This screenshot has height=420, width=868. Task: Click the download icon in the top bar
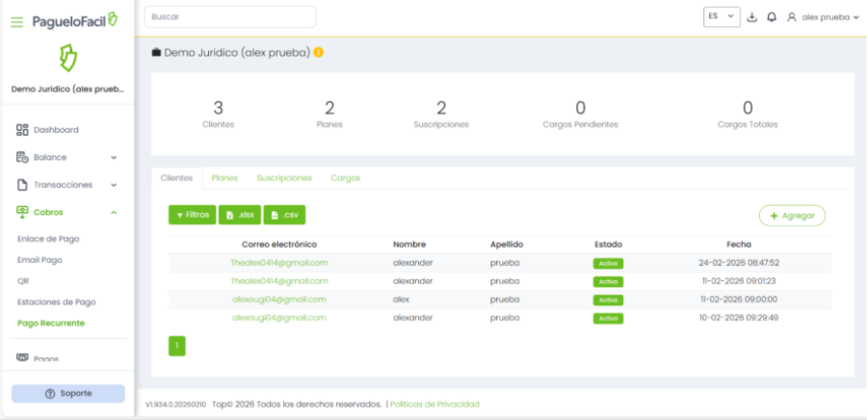(752, 17)
